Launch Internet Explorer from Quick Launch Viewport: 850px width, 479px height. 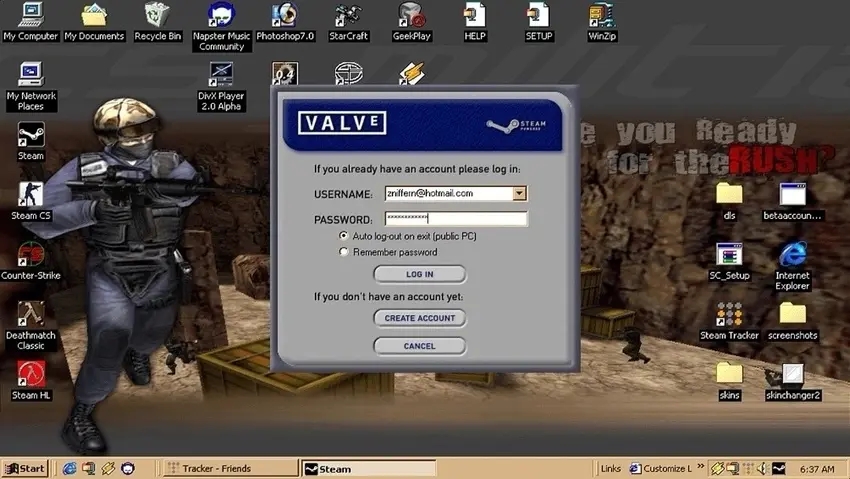[x=69, y=468]
